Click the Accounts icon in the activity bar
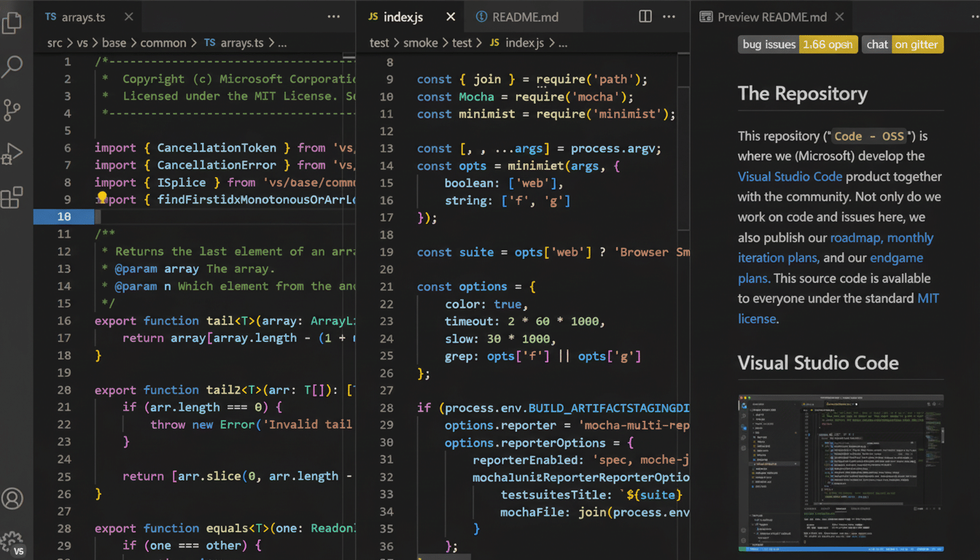 [13, 499]
